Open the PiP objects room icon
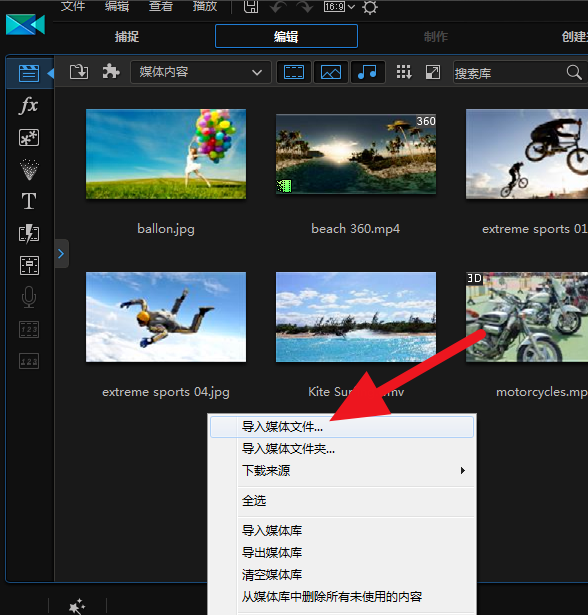The image size is (588, 615). pyautogui.click(x=29, y=138)
